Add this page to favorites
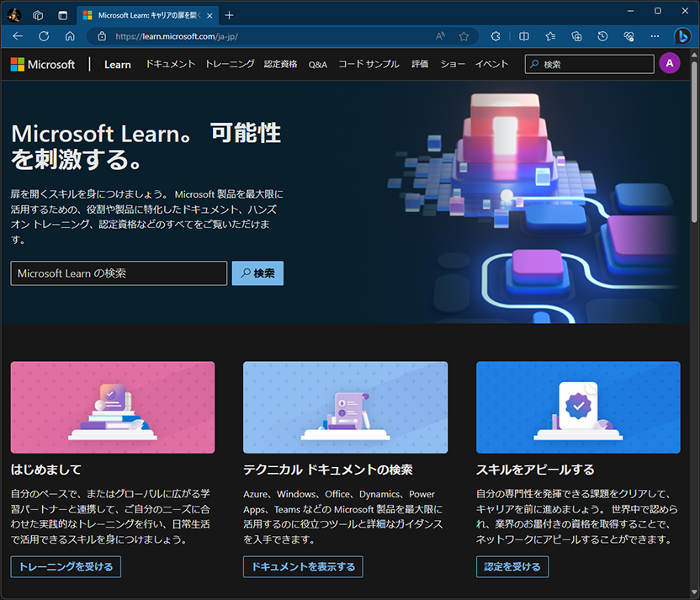700x600 pixels. (x=464, y=36)
